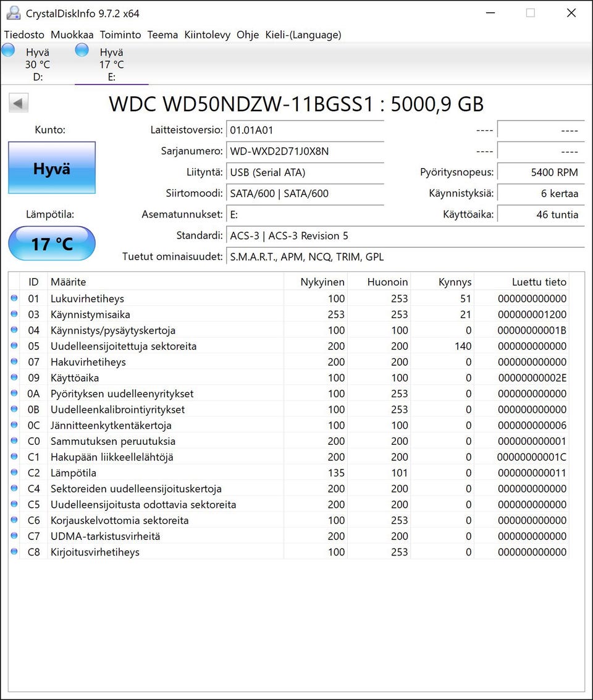This screenshot has width=593, height=700.
Task: Click the serial number field WD-WXD2D71J0X8N
Action: click(305, 151)
